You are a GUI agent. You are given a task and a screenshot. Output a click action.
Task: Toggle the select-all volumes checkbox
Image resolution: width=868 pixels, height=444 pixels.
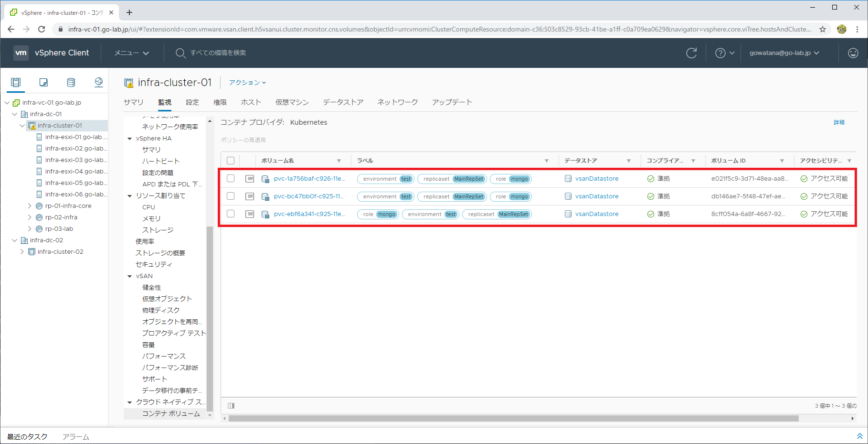(x=231, y=161)
